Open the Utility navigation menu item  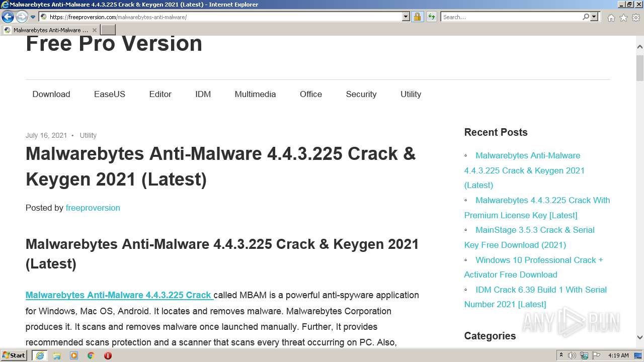(411, 94)
